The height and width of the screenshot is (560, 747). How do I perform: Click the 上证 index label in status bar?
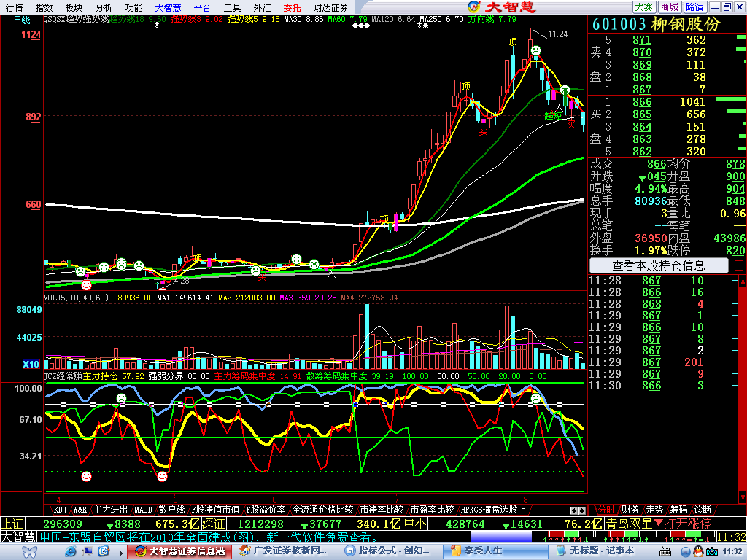pos(12,524)
